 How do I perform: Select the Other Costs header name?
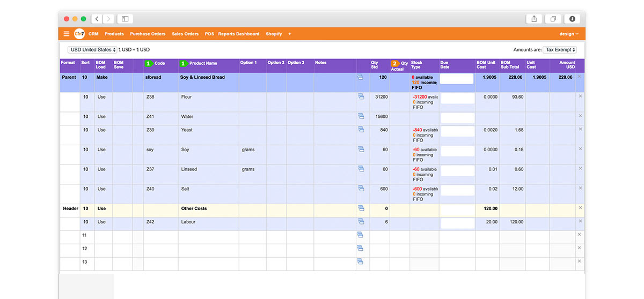pos(194,208)
